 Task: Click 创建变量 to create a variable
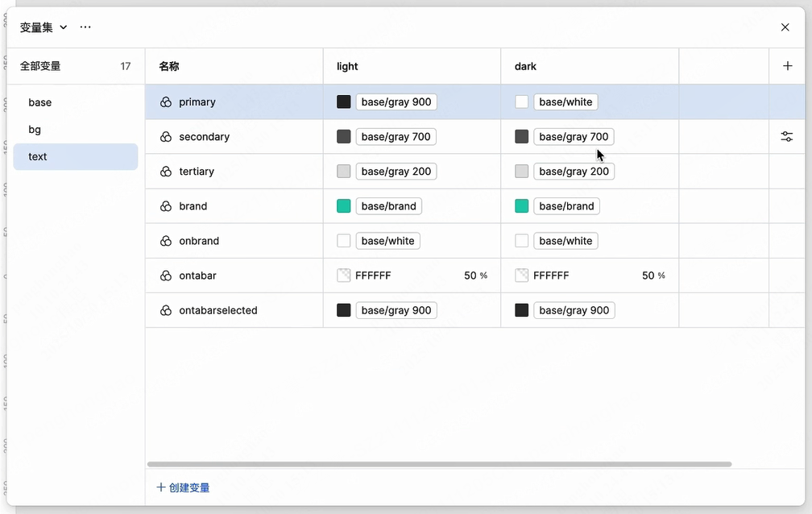pos(183,487)
